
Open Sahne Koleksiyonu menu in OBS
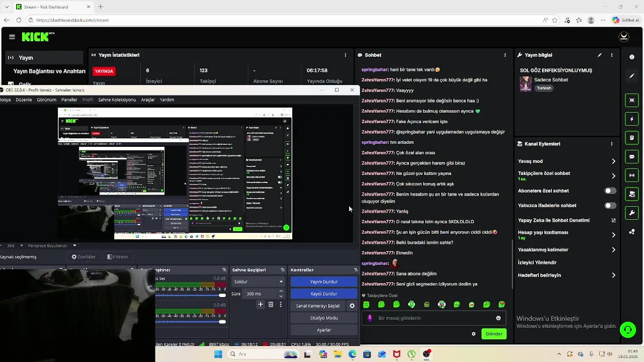coord(117,100)
